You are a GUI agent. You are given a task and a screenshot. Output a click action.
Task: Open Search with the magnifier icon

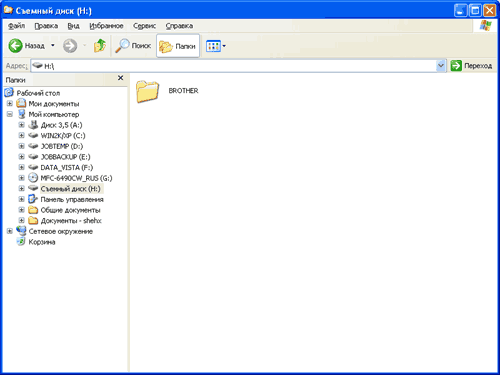(122, 46)
